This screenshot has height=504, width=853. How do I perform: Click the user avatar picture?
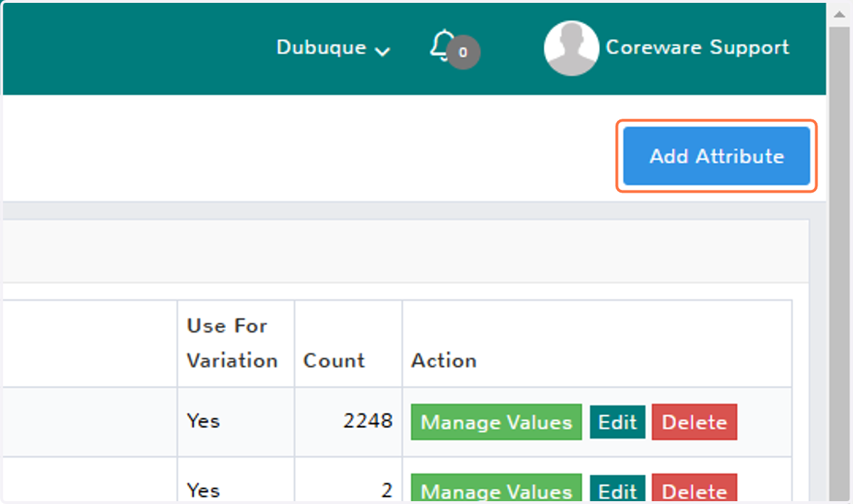coord(571,48)
